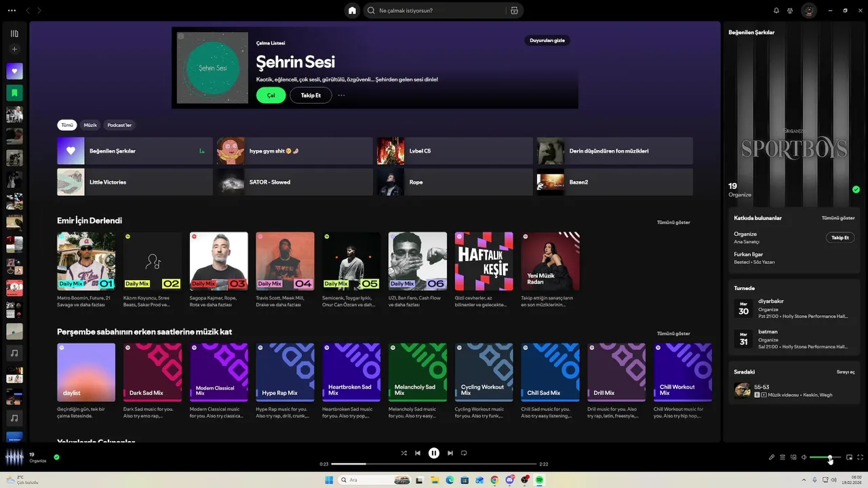Open Daily Mix 03 thumbnail
Screen dimensions: 868x488
tap(219, 261)
